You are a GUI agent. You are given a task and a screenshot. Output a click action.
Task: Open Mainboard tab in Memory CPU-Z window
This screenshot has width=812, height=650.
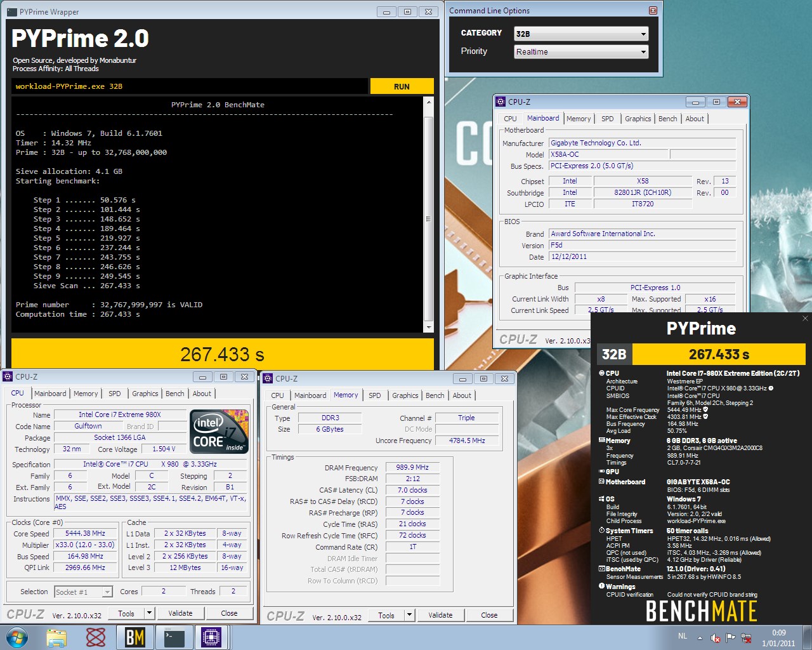pyautogui.click(x=310, y=395)
